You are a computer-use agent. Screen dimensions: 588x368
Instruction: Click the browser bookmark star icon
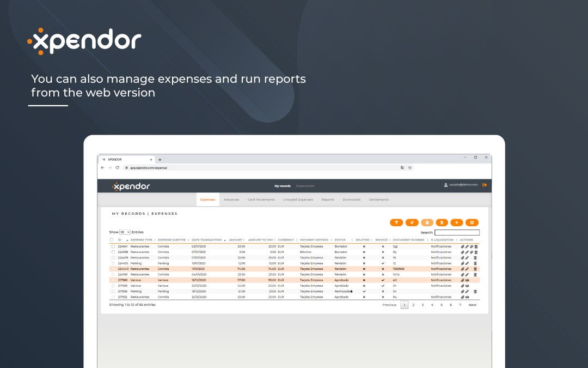pyautogui.click(x=410, y=168)
